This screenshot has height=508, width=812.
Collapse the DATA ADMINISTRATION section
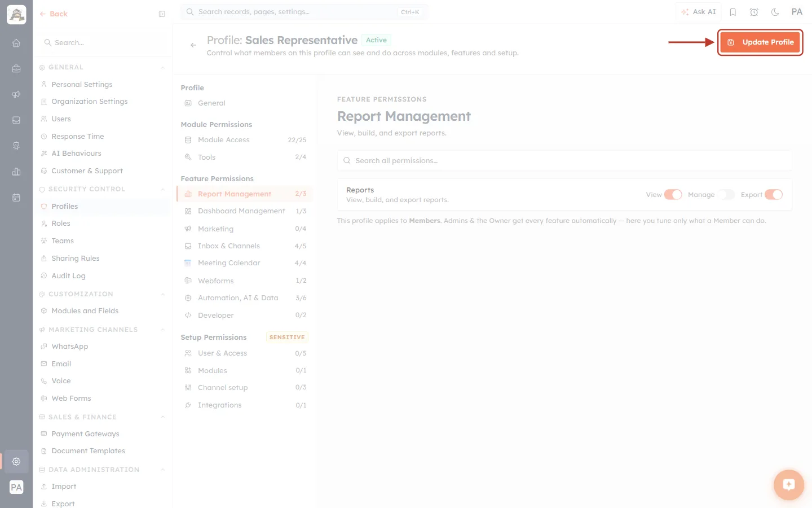(163, 470)
